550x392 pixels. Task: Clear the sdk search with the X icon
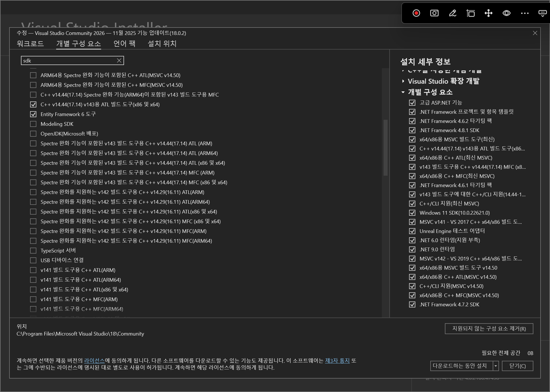[x=118, y=60]
